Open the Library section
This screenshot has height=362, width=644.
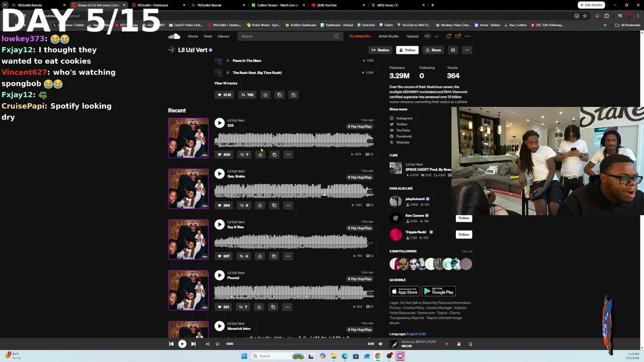pyautogui.click(x=223, y=36)
